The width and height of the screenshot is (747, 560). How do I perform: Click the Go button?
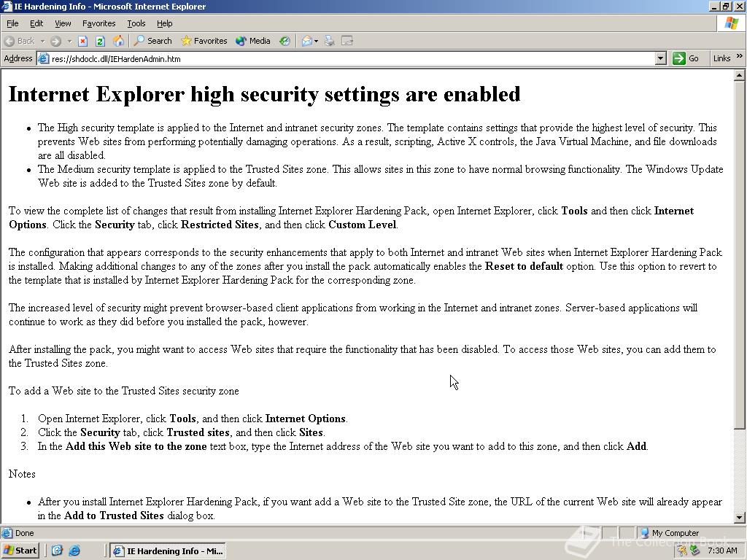tap(686, 58)
